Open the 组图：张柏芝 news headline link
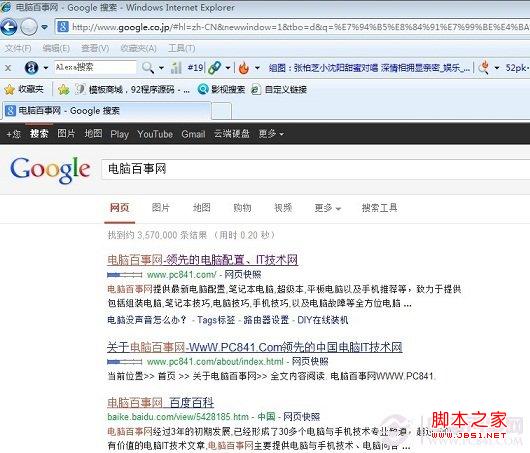This screenshot has height=453, width=530. 369,68
